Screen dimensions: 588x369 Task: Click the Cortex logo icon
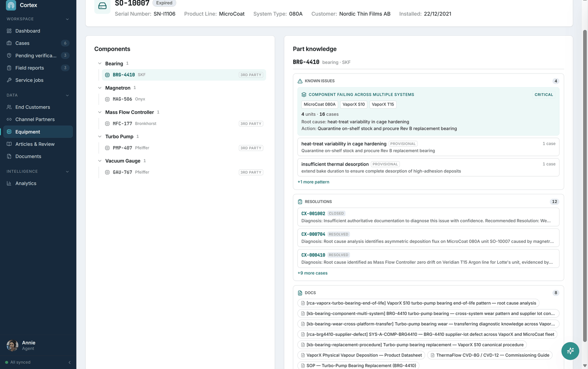click(11, 5)
